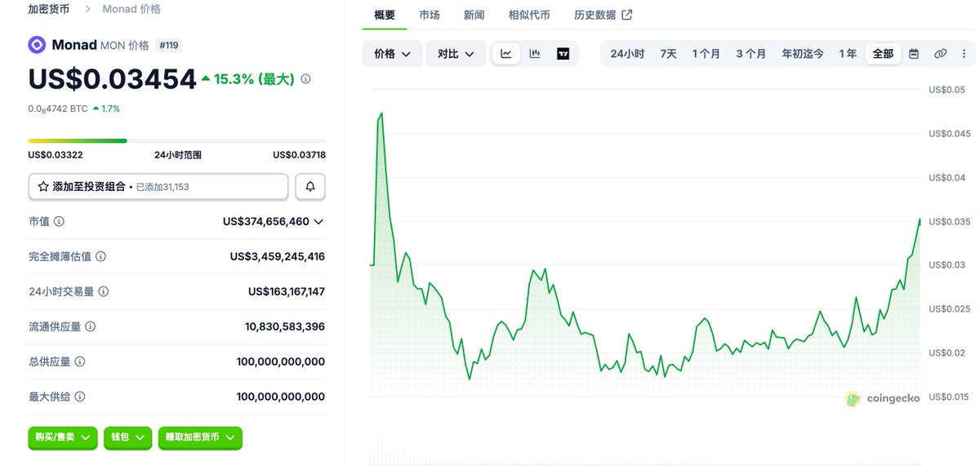Viewport: 980px width, 466px height.
Task: Click the #119 rank badge
Action: point(168,45)
